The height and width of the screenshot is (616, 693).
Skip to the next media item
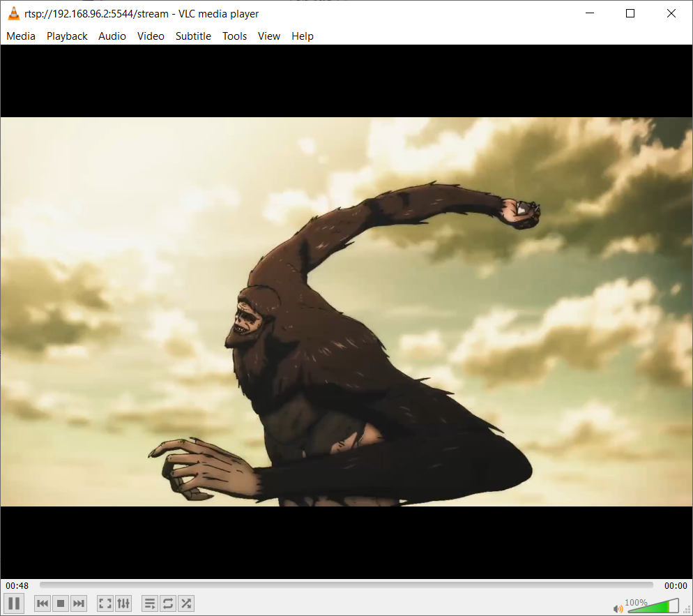coord(78,603)
